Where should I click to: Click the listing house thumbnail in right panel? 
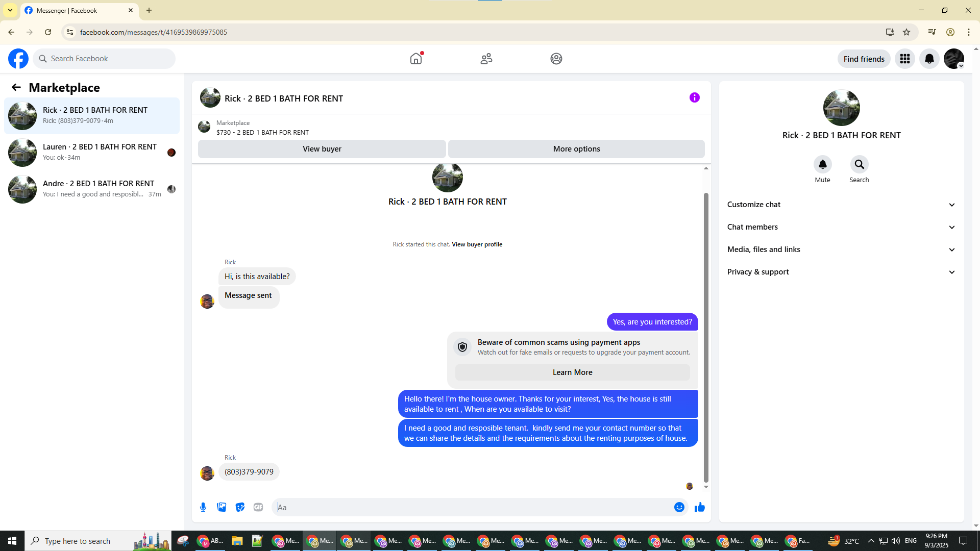(841, 108)
